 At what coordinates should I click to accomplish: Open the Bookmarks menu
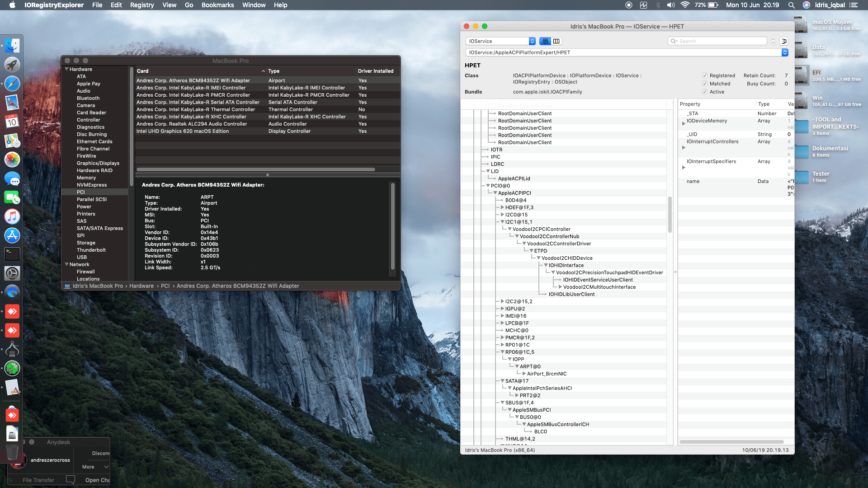click(x=217, y=5)
